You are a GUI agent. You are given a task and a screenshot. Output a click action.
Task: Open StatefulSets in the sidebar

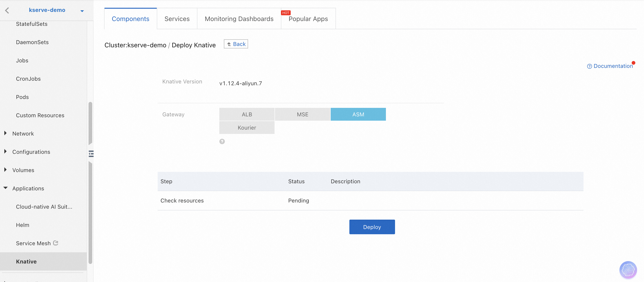tap(32, 24)
